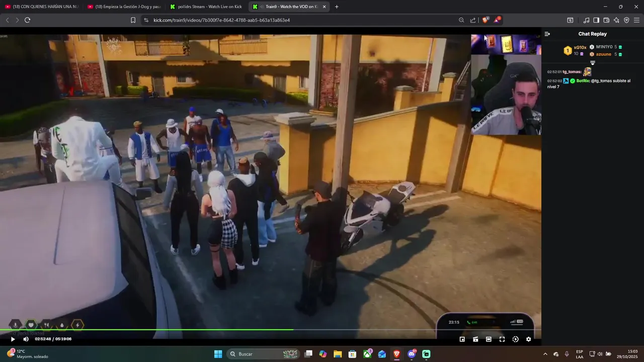Open Xbox app from taskbar

tap(368, 354)
